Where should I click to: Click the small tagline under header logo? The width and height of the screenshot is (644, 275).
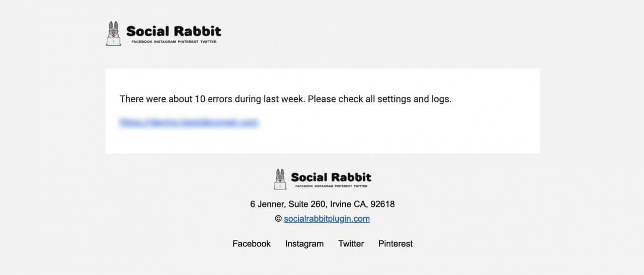click(x=174, y=42)
